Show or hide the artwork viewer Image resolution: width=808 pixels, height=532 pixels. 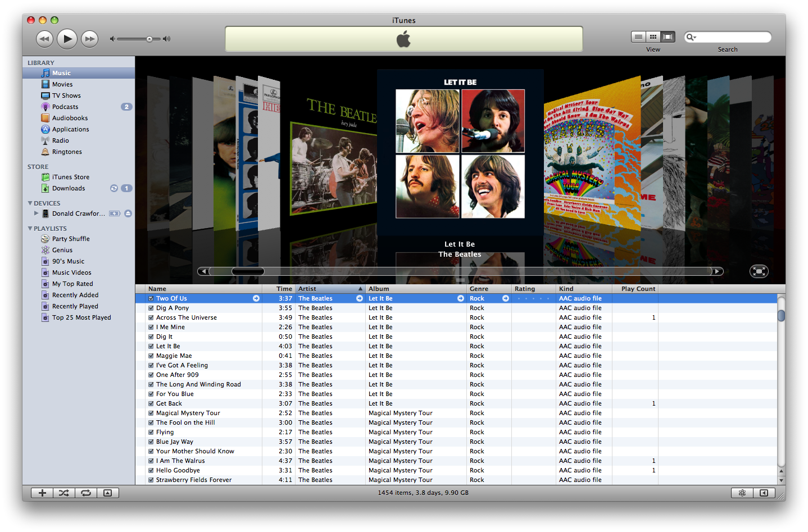[108, 493]
